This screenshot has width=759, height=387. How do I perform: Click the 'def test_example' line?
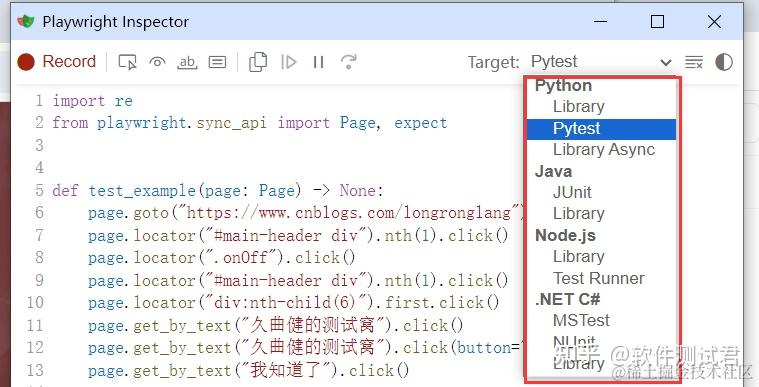coord(218,190)
